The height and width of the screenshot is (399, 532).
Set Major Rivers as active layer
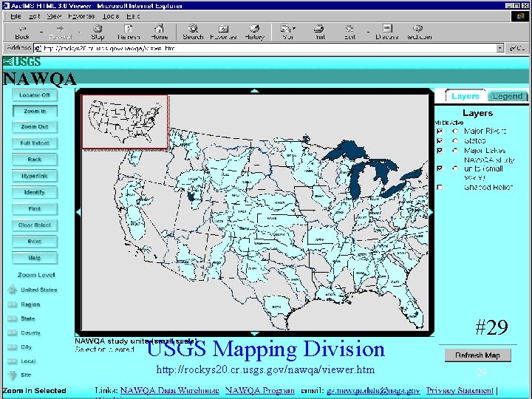pyautogui.click(x=455, y=131)
